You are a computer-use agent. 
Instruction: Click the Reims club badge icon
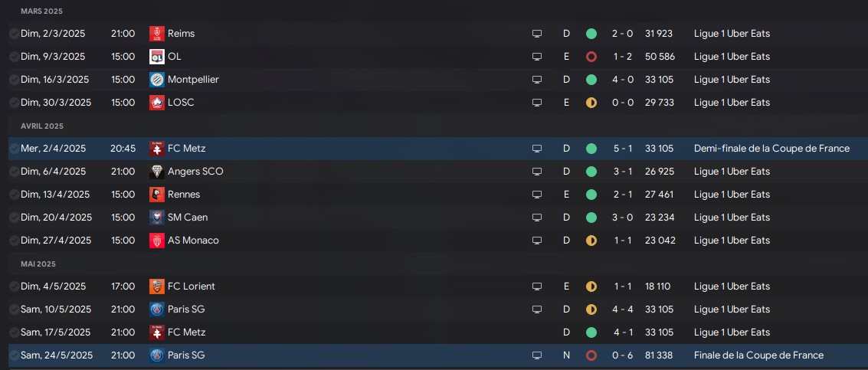156,33
